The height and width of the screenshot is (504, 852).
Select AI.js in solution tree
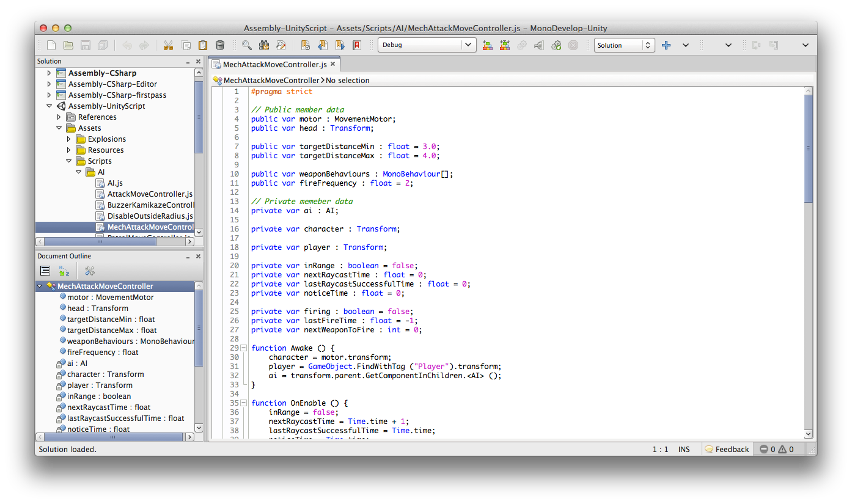coord(115,183)
